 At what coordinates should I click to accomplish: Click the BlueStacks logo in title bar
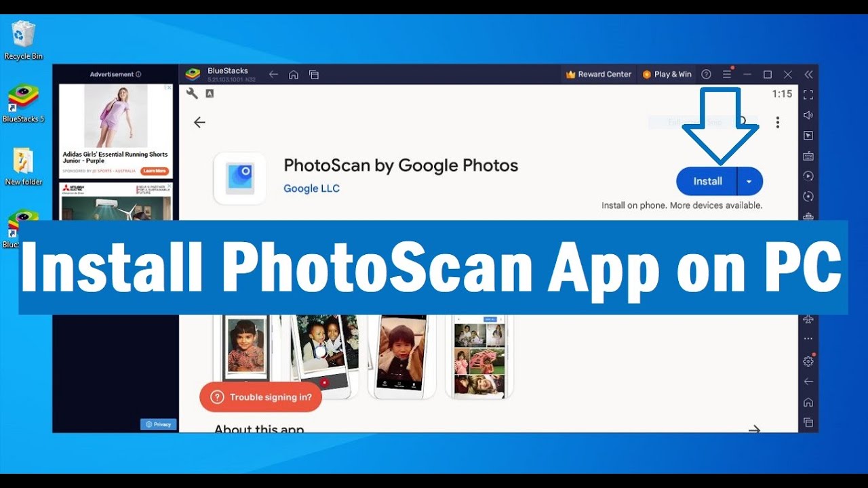(x=193, y=75)
